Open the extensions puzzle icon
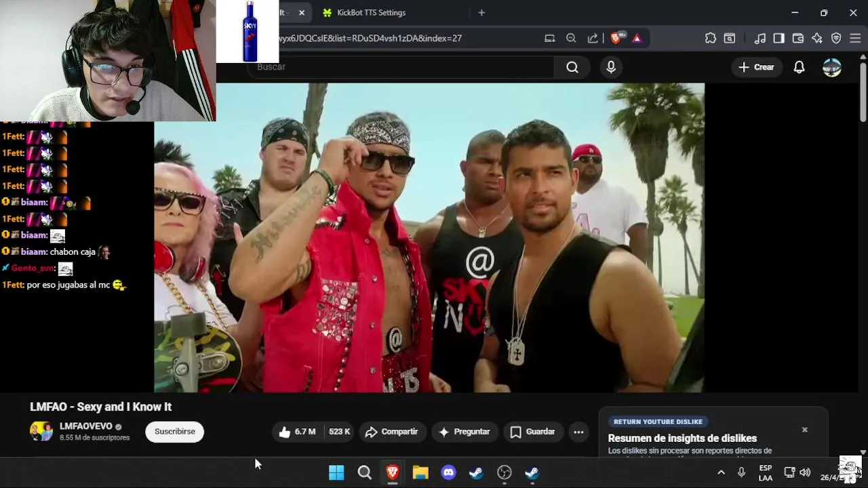The height and width of the screenshot is (488, 868). (x=710, y=39)
